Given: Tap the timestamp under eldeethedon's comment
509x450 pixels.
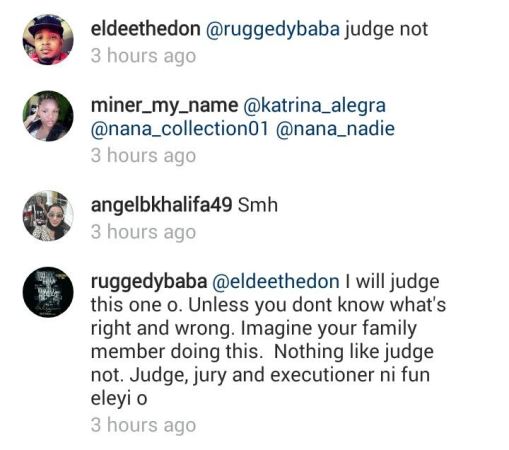Looking at the screenshot, I should click(143, 56).
